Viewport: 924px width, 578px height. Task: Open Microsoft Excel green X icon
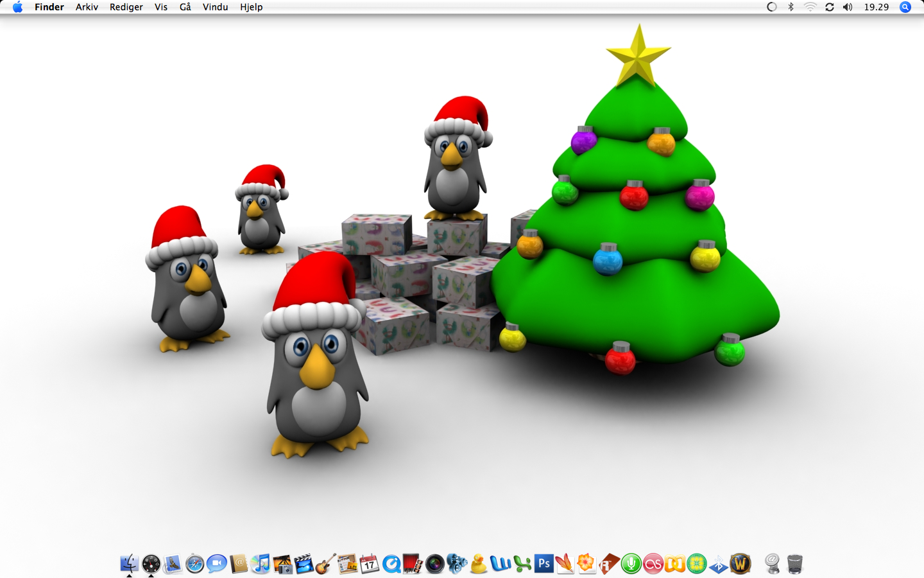522,564
